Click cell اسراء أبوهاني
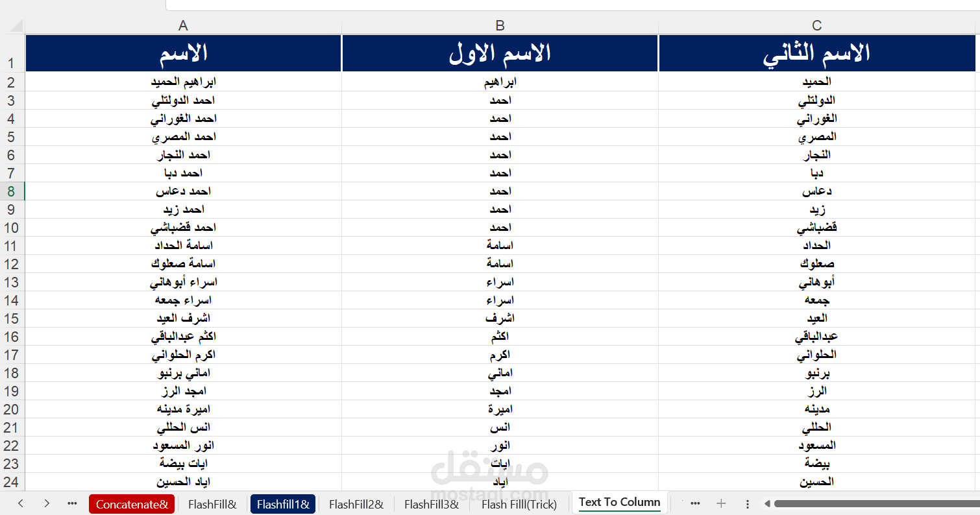 [x=183, y=282]
